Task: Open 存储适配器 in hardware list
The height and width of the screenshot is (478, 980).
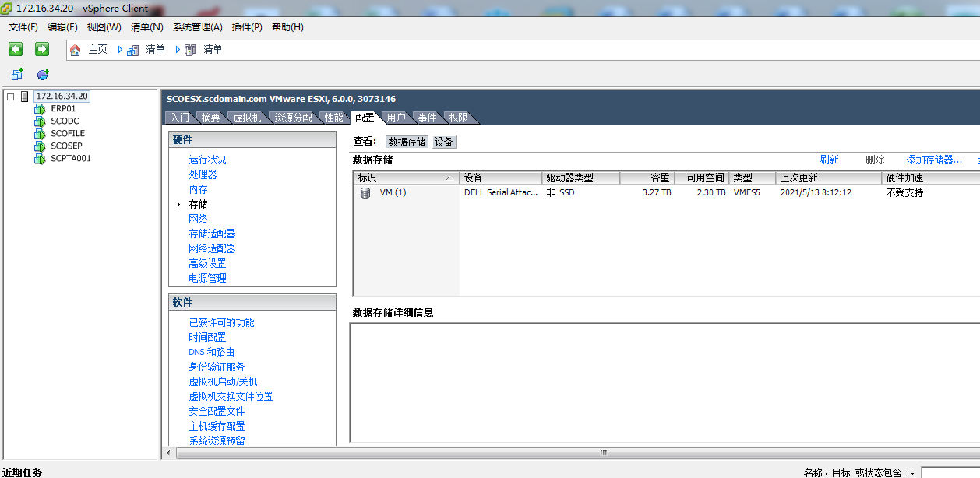Action: point(212,234)
